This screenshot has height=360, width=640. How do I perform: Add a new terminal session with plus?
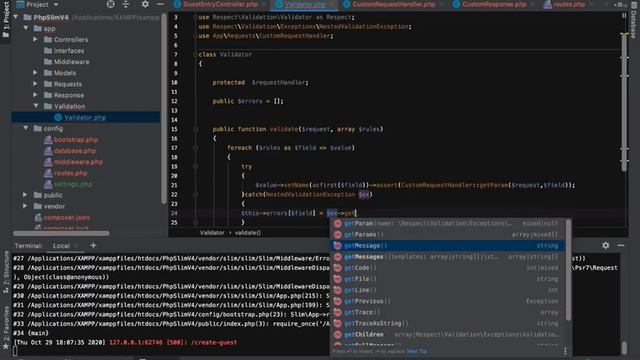click(x=93, y=245)
